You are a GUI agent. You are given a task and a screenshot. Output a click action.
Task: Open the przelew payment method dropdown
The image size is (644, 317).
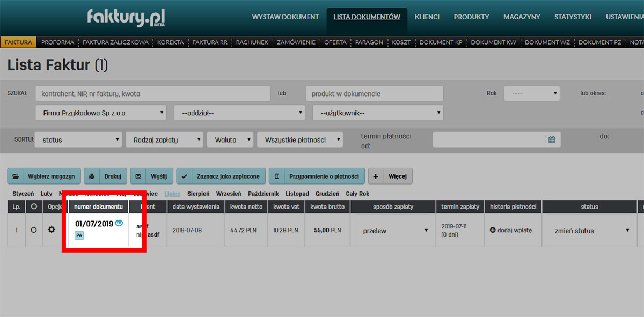pyautogui.click(x=395, y=231)
